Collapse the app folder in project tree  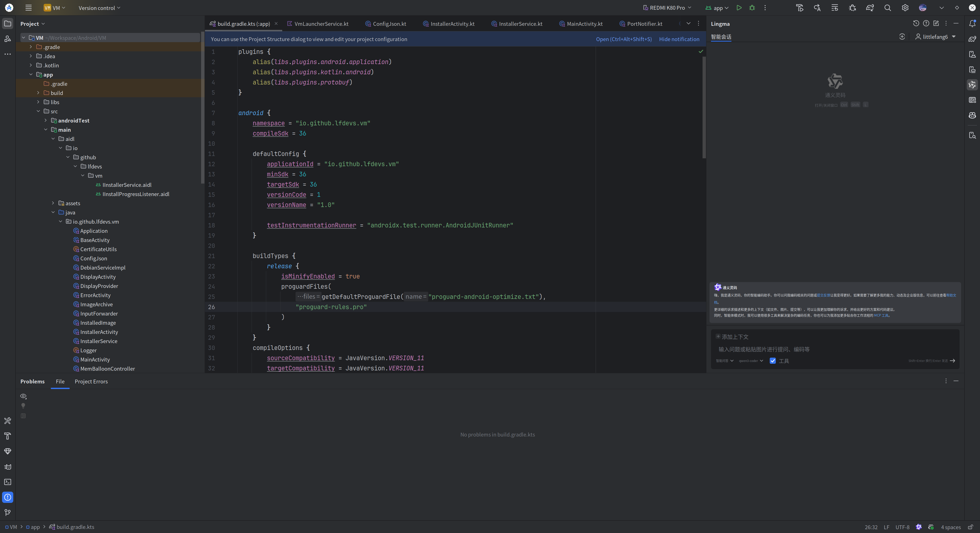31,75
